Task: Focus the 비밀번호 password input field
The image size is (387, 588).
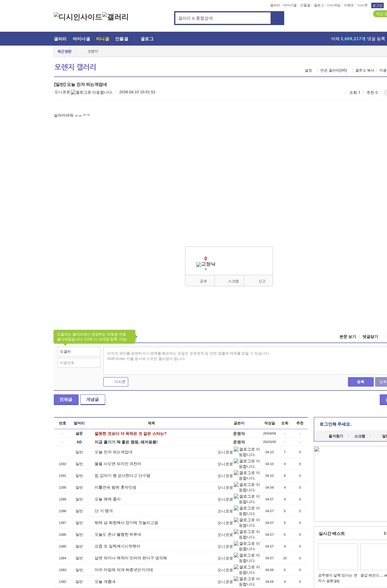Action: (x=79, y=363)
